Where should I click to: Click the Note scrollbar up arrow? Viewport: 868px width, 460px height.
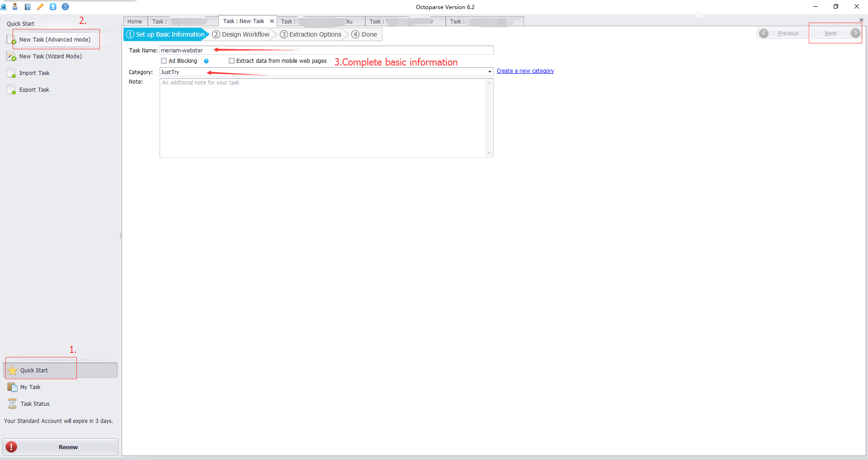489,83
